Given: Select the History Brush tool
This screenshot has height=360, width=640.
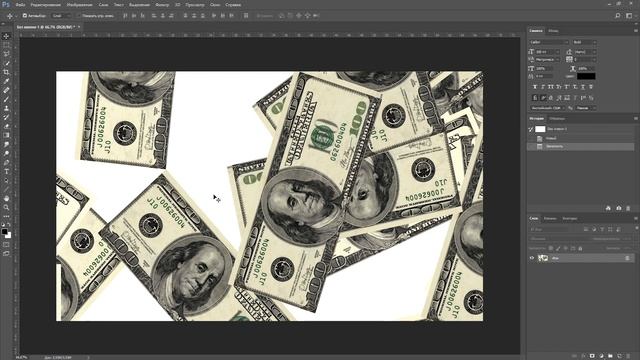Looking at the screenshot, I should pos(6,117).
